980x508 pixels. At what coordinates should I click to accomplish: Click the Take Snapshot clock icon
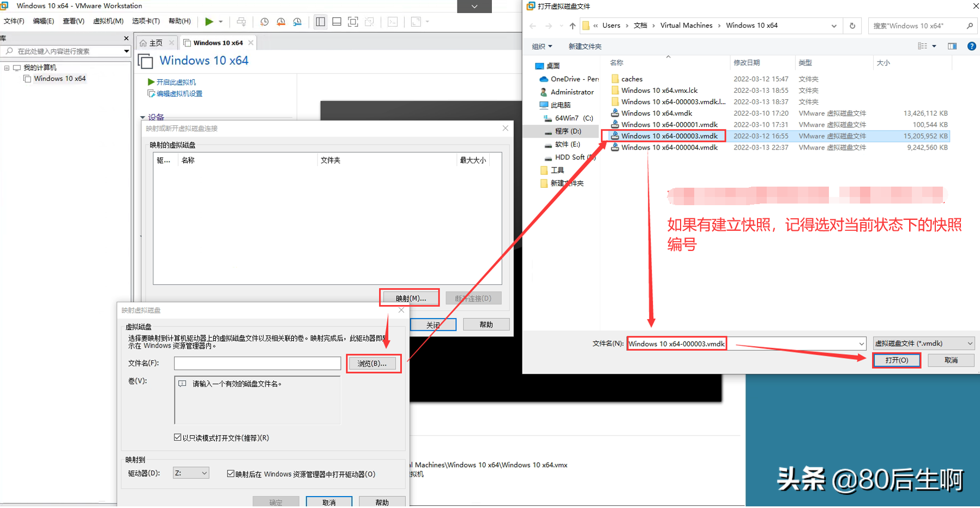[x=264, y=22]
